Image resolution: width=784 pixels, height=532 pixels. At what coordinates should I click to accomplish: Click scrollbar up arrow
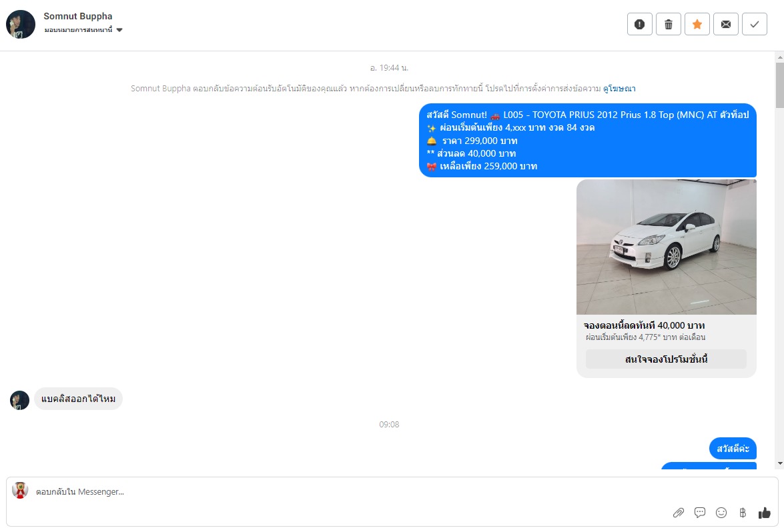(779, 57)
